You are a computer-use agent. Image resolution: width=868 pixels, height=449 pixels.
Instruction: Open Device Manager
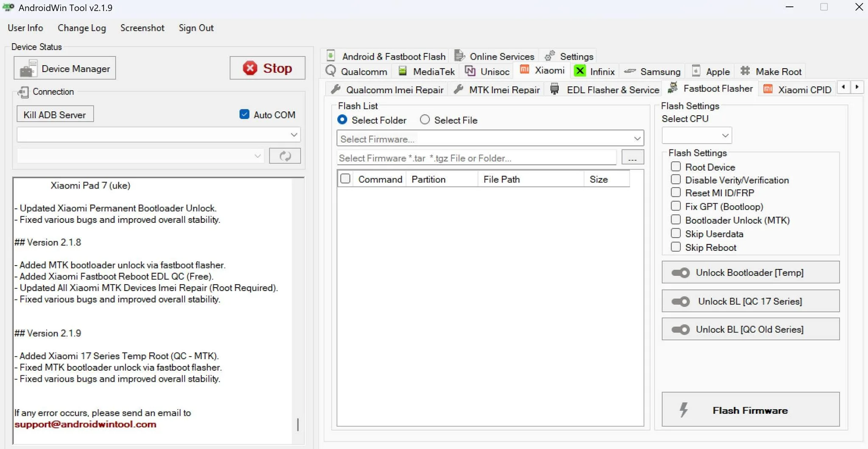65,68
